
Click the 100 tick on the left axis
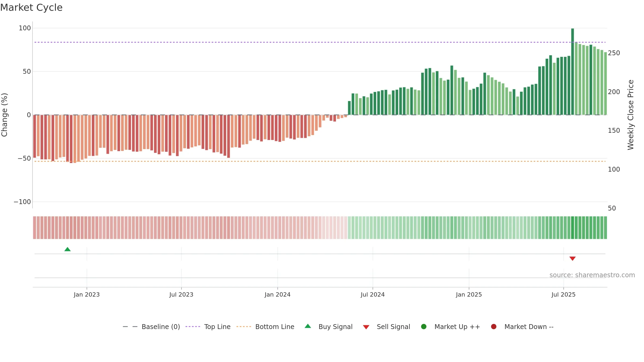pyautogui.click(x=25, y=28)
